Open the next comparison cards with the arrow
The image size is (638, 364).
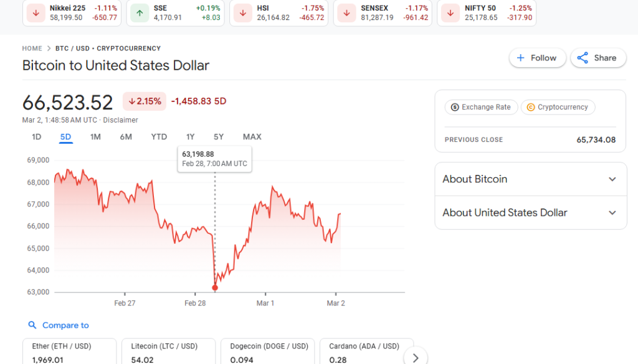pos(415,357)
